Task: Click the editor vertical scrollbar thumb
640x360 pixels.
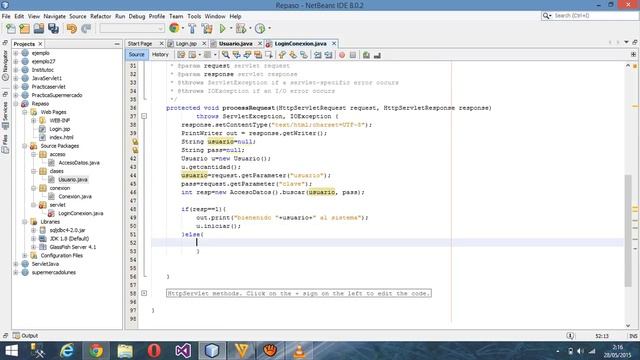Action: [x=628, y=231]
